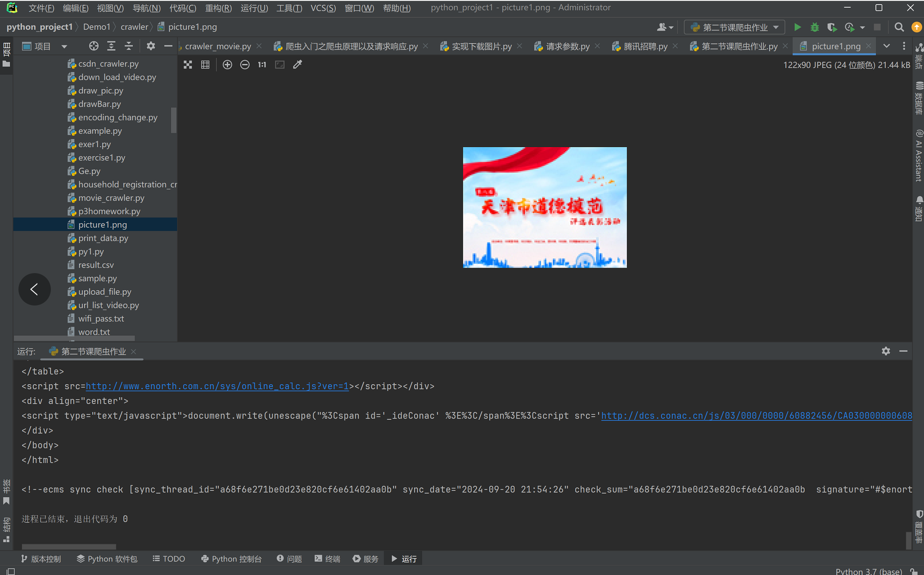This screenshot has width=924, height=575.
Task: Show hidden editor tabs chevron
Action: (886, 46)
